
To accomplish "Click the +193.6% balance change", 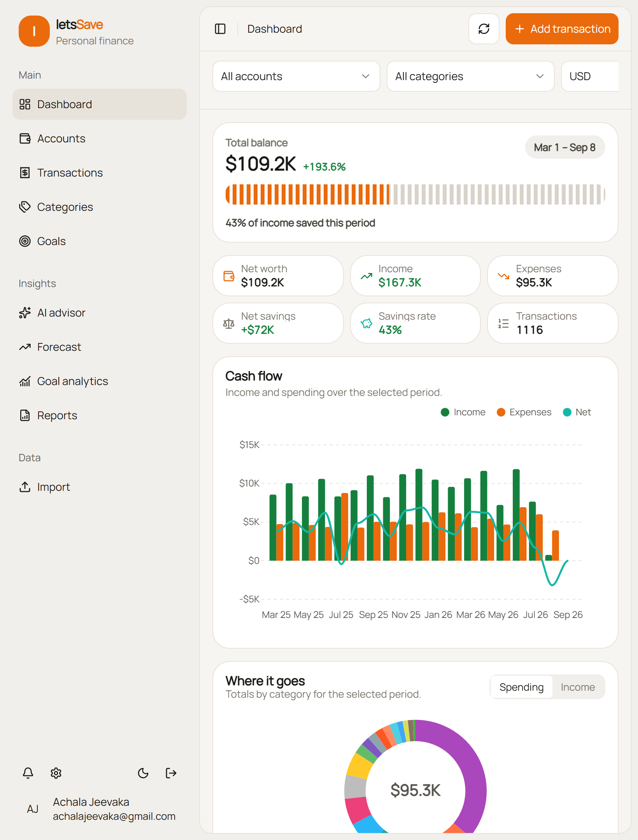I will coord(324,167).
